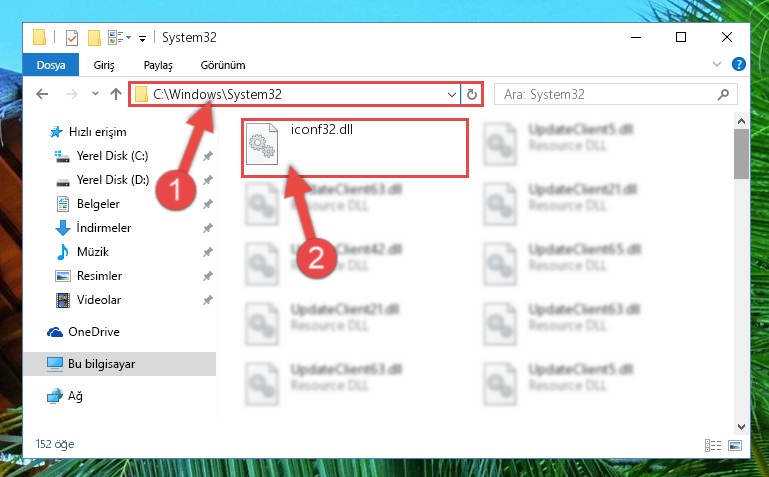Open recent locations dropdown arrow
This screenshot has height=477, width=769.
95,94
